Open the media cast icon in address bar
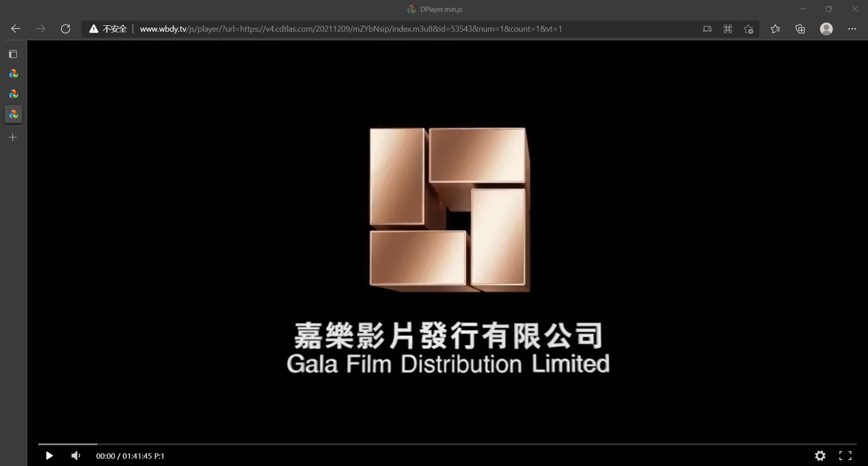868x466 pixels. pyautogui.click(x=707, y=29)
